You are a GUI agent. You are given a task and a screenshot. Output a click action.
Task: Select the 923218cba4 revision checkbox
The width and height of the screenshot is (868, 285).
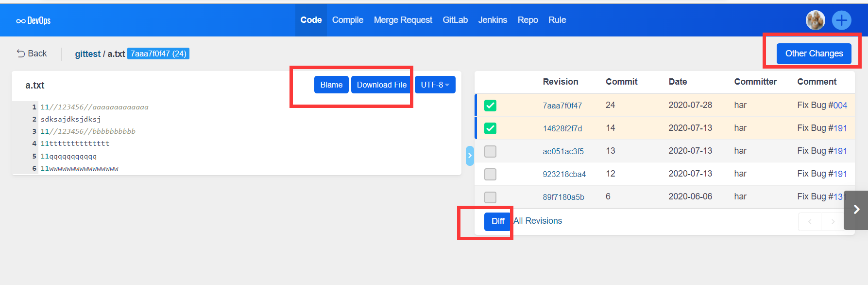click(490, 174)
